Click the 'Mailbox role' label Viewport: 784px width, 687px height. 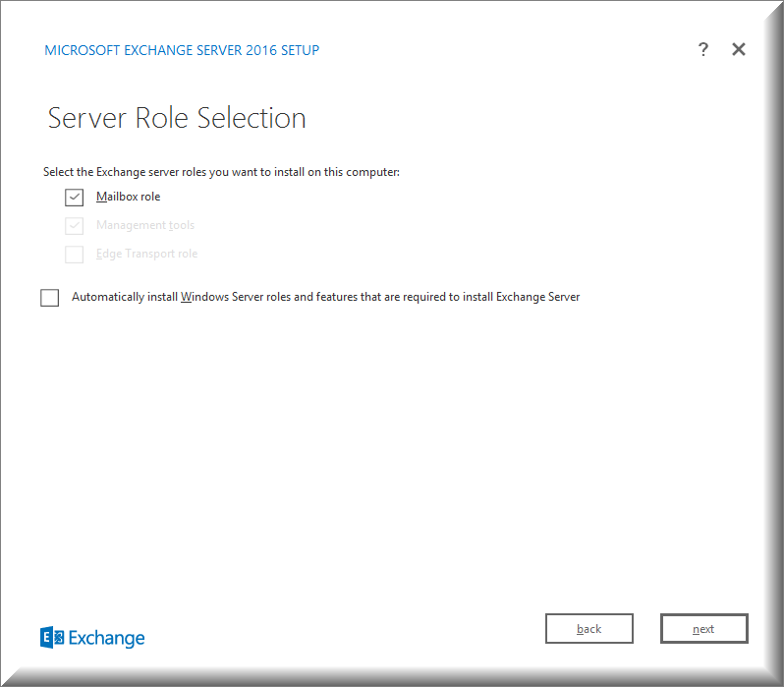point(128,197)
